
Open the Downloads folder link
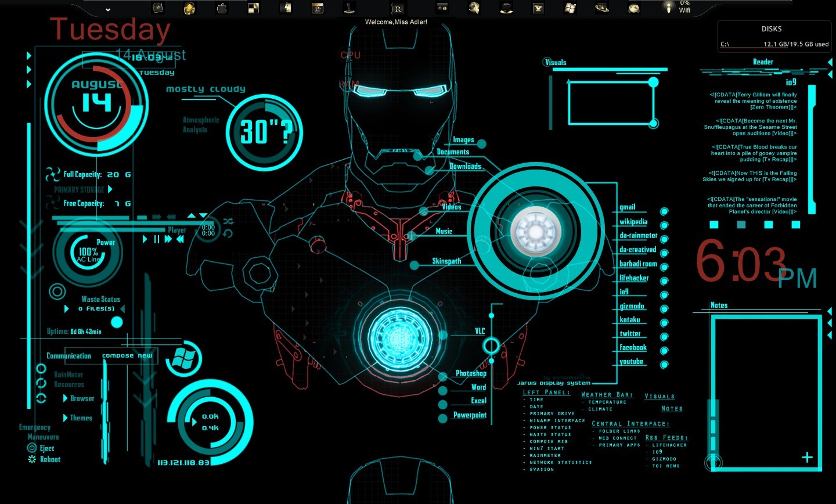(x=466, y=167)
